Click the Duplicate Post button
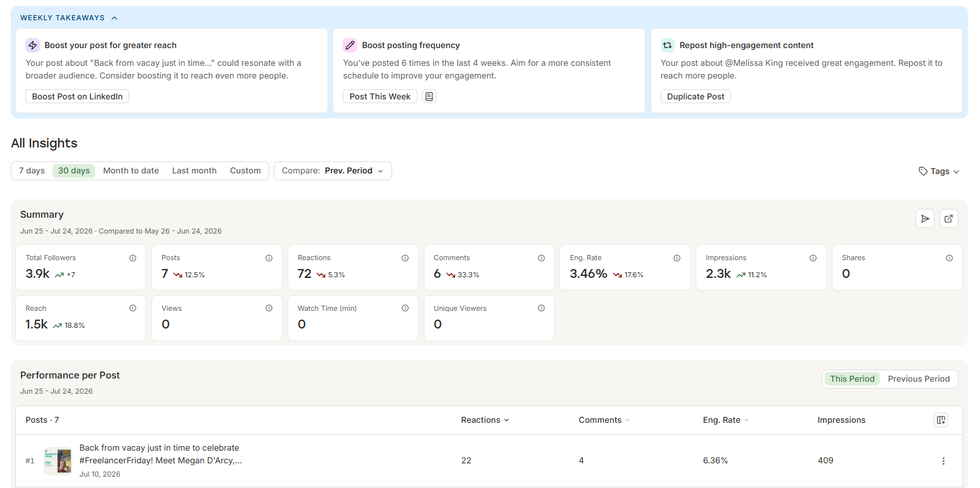Screen dimensions: 980x488 coord(696,96)
